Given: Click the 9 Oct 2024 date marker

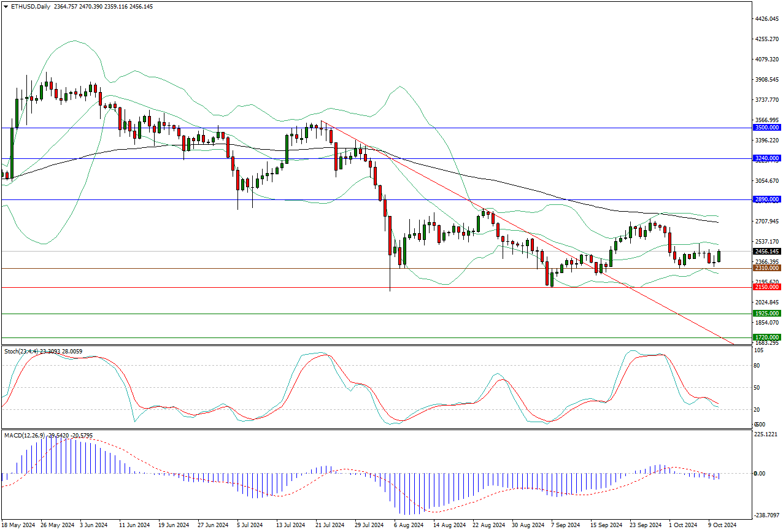Looking at the screenshot, I should point(722,526).
